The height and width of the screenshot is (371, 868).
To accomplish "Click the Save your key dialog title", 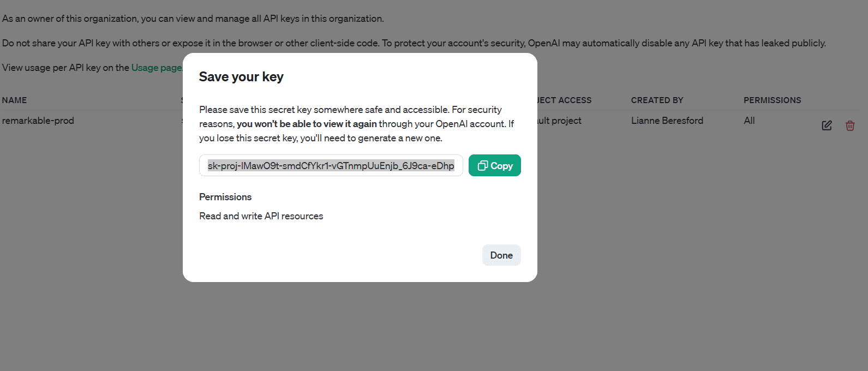I will click(241, 76).
